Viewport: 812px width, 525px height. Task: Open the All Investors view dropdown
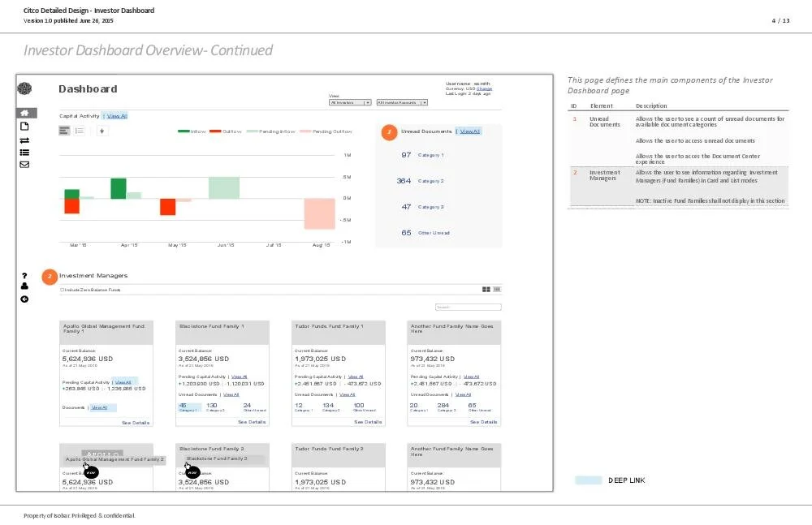351,102
